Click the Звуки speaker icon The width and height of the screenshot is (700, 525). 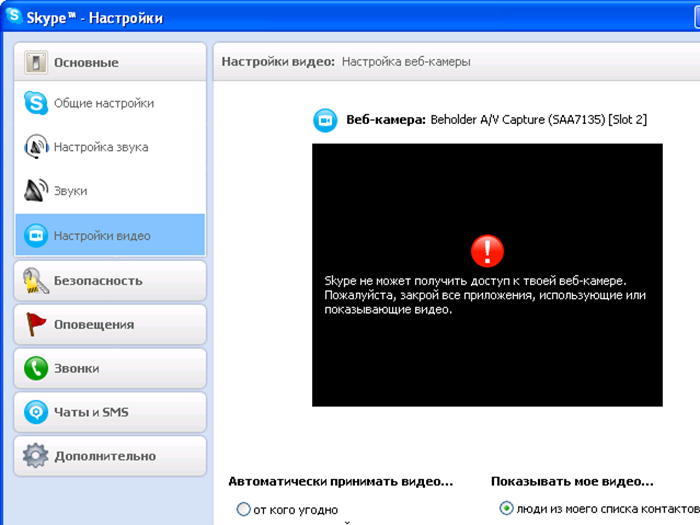tap(36, 191)
